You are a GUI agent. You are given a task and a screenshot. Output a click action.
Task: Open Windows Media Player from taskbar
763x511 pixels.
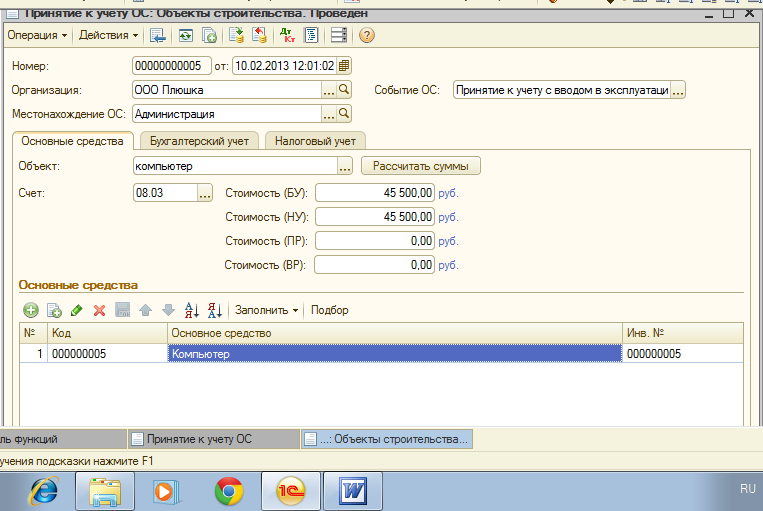[x=166, y=491]
